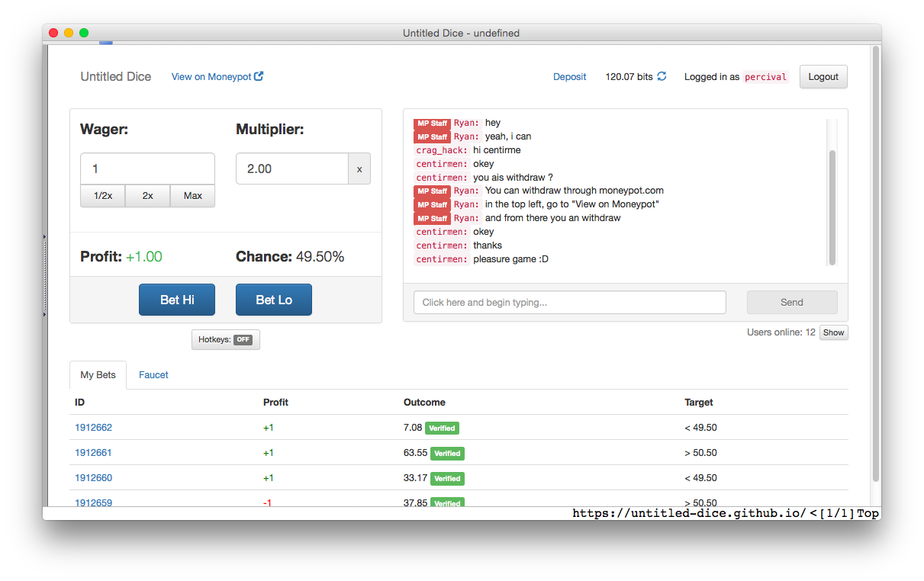
Task: Switch to the Faucet tab
Action: (x=153, y=375)
